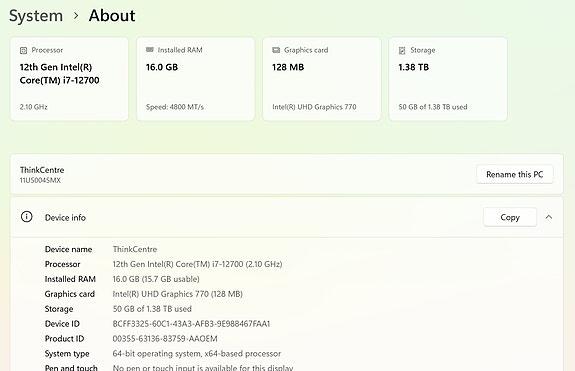
Task: Click the Device ID row label
Action: point(62,324)
